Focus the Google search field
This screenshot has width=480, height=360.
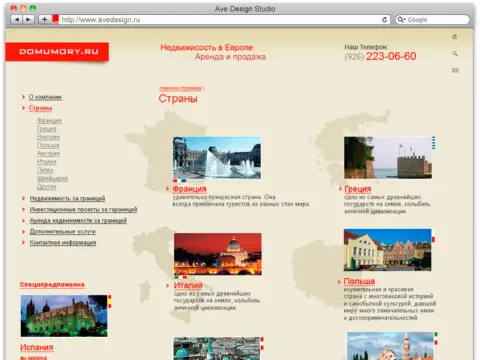click(x=432, y=20)
